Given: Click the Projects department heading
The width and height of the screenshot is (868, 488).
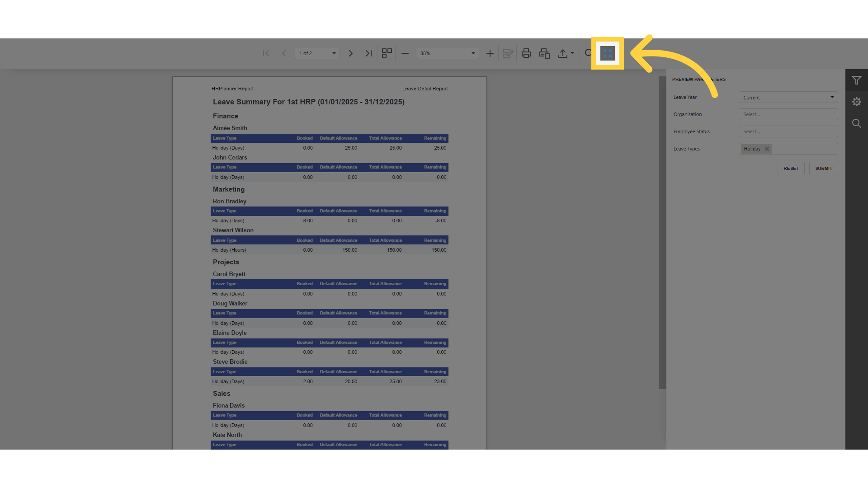Looking at the screenshot, I should (x=226, y=262).
